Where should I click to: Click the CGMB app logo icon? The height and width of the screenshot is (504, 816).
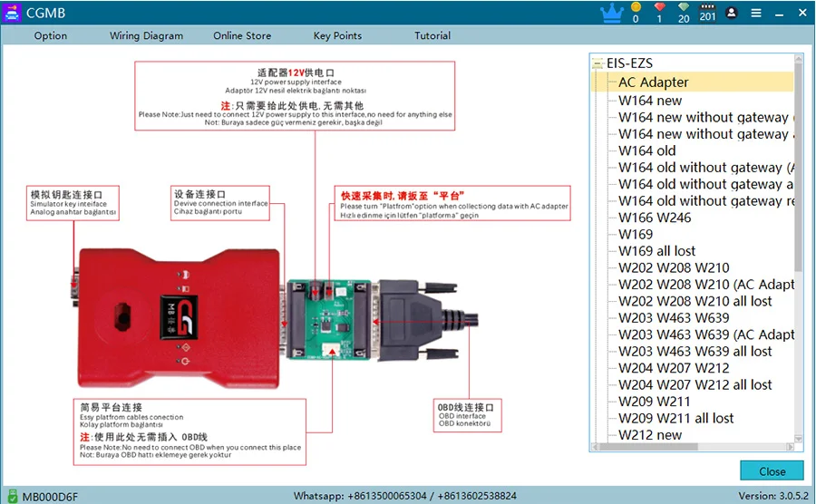(11, 13)
